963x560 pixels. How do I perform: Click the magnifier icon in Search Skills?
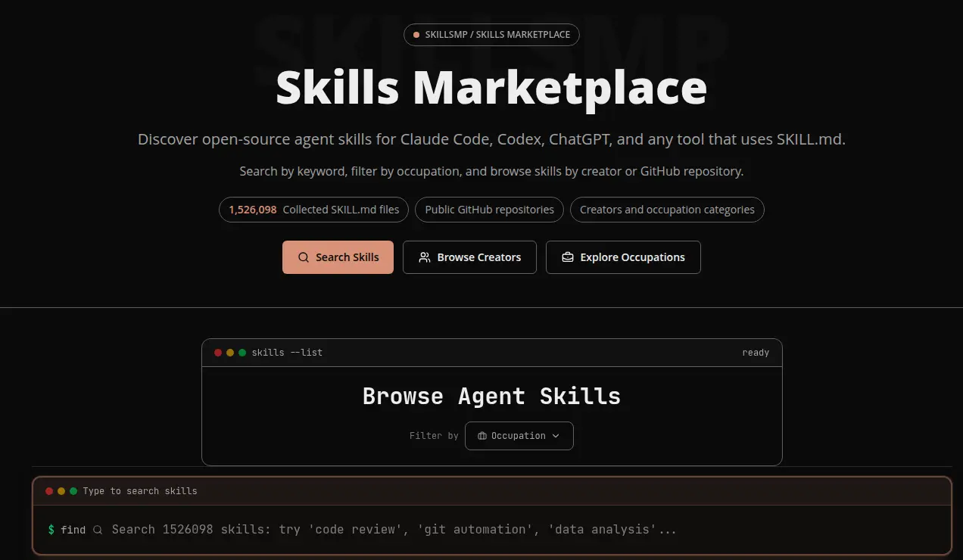tap(304, 257)
